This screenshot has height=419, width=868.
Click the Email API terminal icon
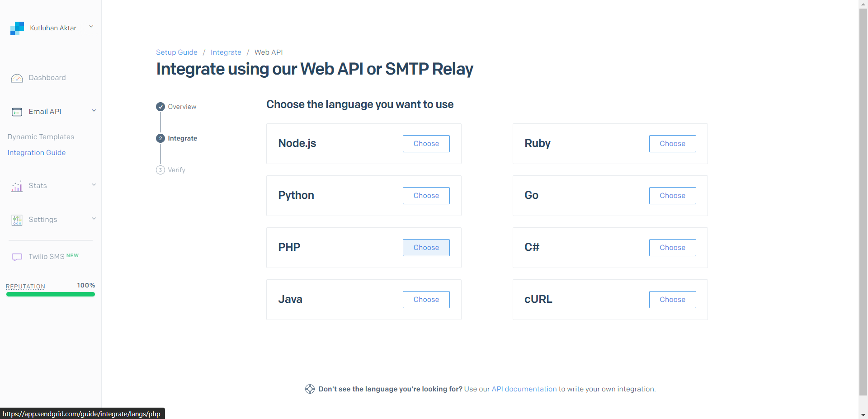click(x=17, y=112)
